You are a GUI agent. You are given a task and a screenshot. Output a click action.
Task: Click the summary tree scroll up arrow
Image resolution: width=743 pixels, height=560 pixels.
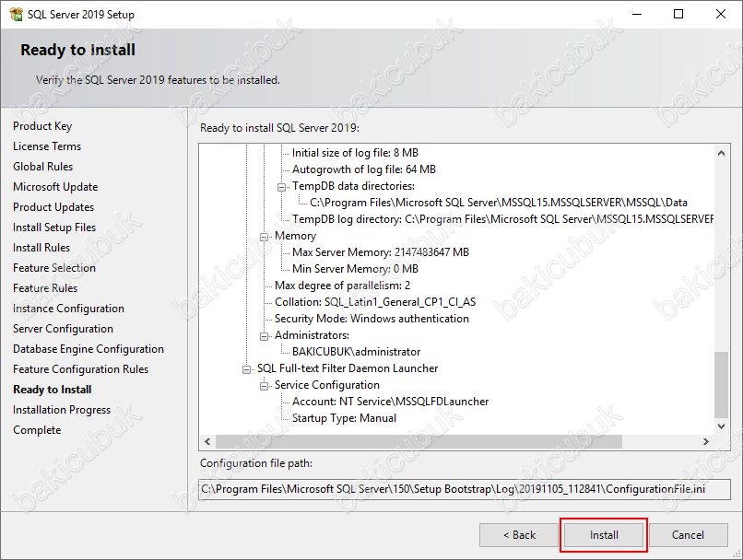pos(721,153)
